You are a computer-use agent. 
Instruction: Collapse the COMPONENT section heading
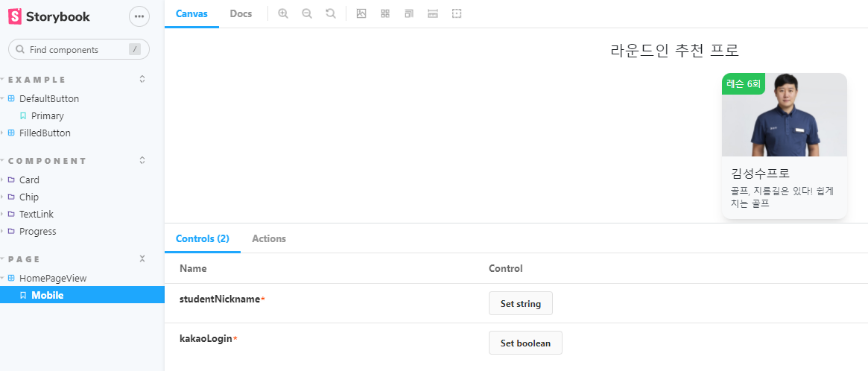pos(47,161)
